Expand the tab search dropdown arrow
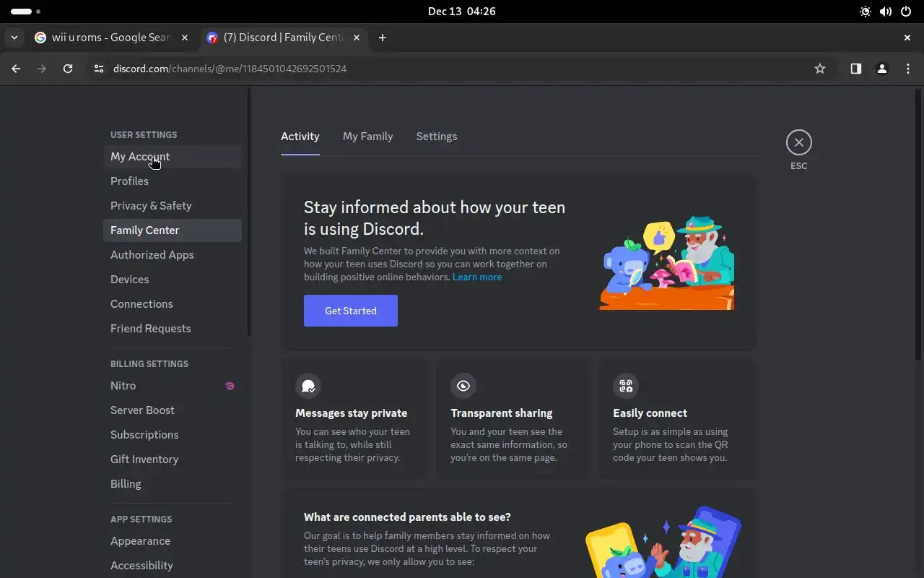Image resolution: width=924 pixels, height=578 pixels. point(14,38)
